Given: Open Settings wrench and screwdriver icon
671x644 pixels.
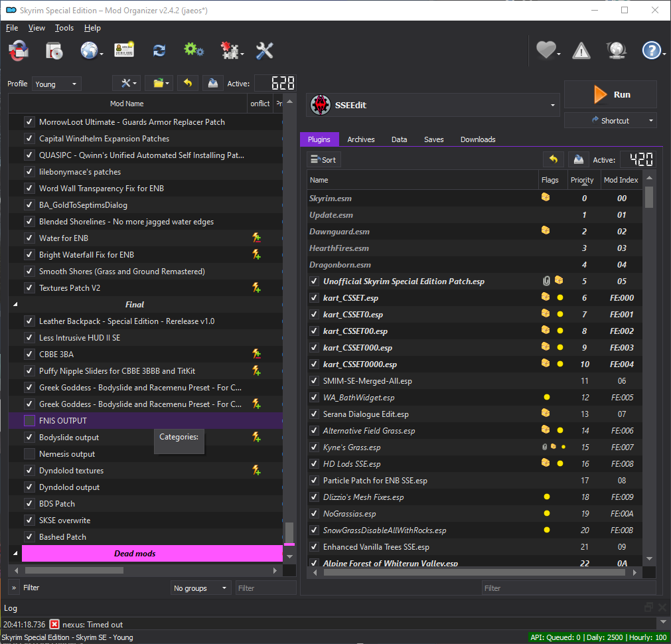Looking at the screenshot, I should pos(264,50).
